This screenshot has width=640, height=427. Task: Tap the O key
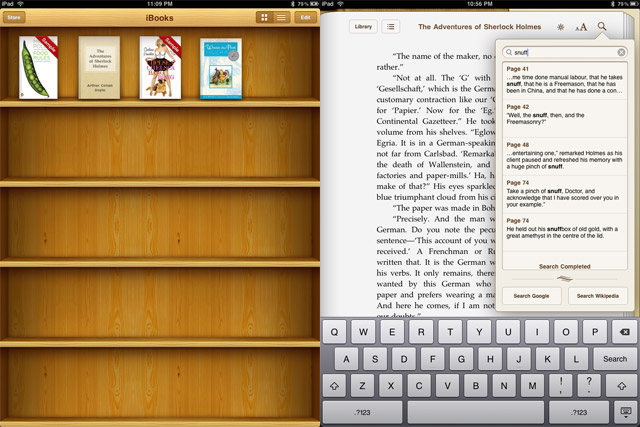[x=566, y=332]
